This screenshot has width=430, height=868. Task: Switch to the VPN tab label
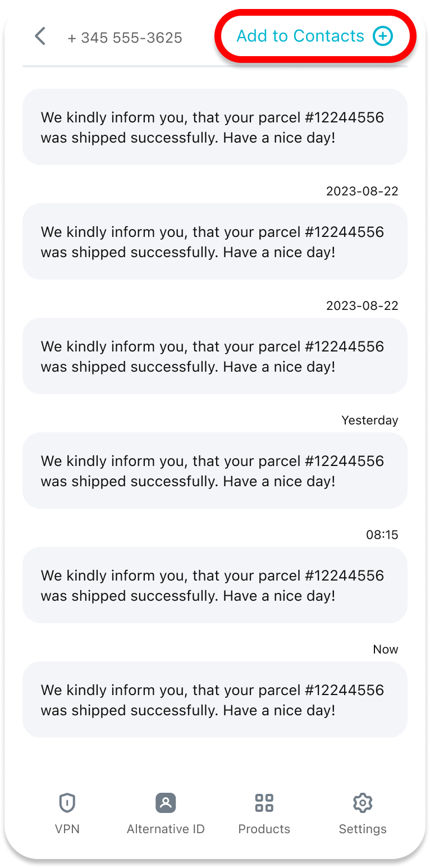click(x=67, y=829)
